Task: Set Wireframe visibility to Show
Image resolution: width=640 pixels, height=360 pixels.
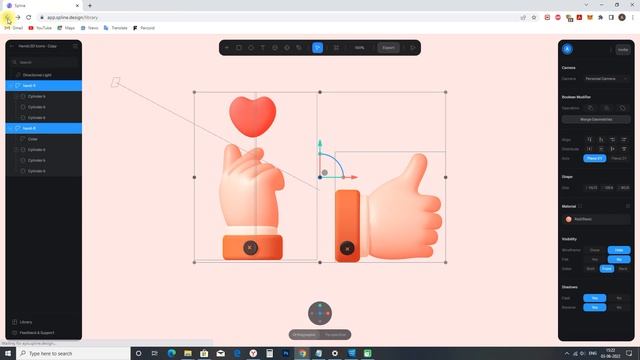Action: click(x=595, y=250)
